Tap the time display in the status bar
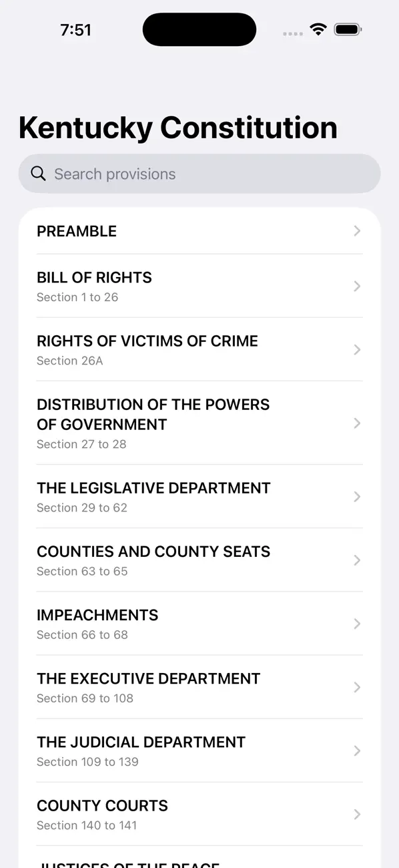This screenshot has height=868, width=399. pyautogui.click(x=76, y=29)
